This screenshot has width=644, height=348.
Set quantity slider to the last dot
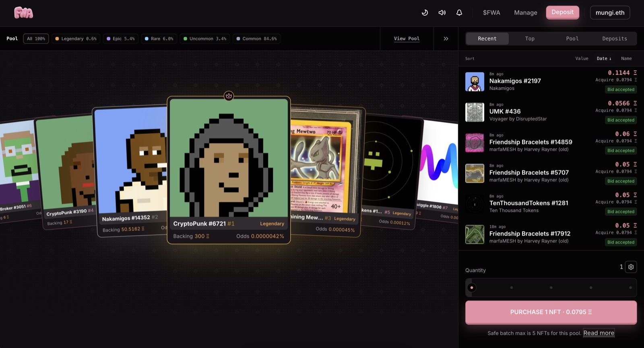[630, 288]
